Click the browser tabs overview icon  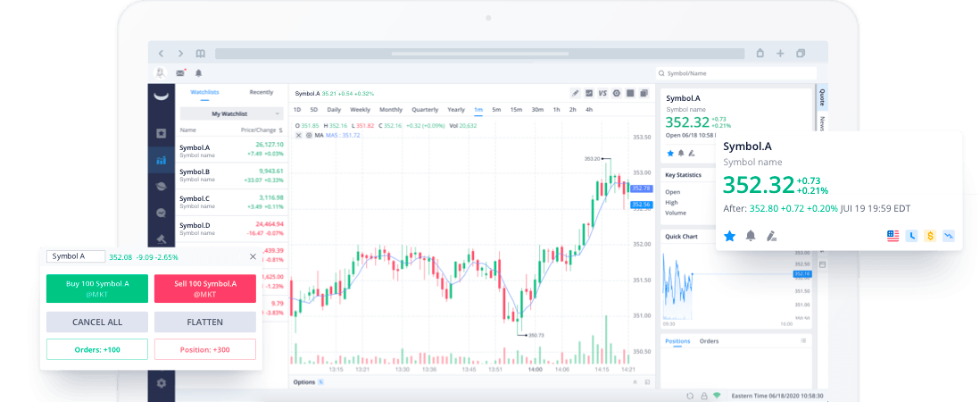[x=801, y=54]
